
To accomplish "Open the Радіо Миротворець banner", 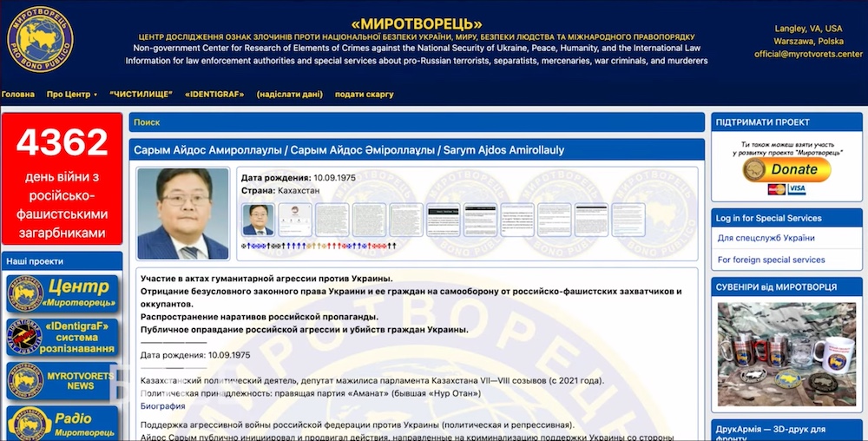I will pyautogui.click(x=62, y=423).
